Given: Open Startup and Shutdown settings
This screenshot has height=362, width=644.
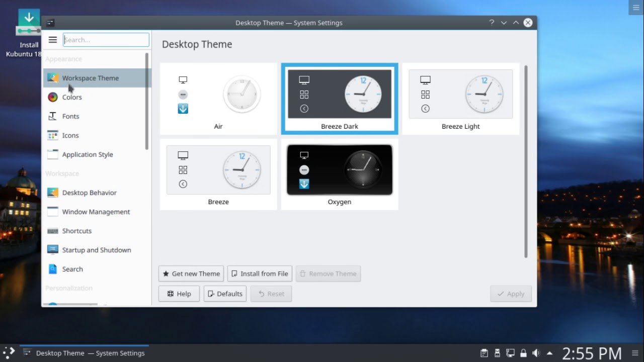Looking at the screenshot, I should tap(97, 250).
